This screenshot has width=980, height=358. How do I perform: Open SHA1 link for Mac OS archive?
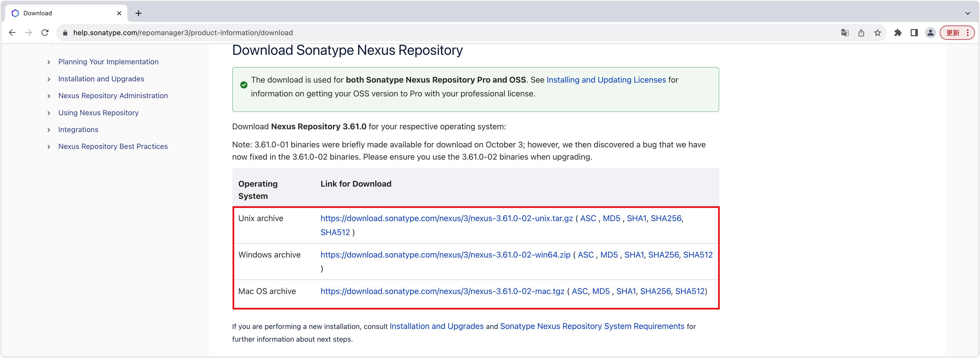(x=626, y=291)
